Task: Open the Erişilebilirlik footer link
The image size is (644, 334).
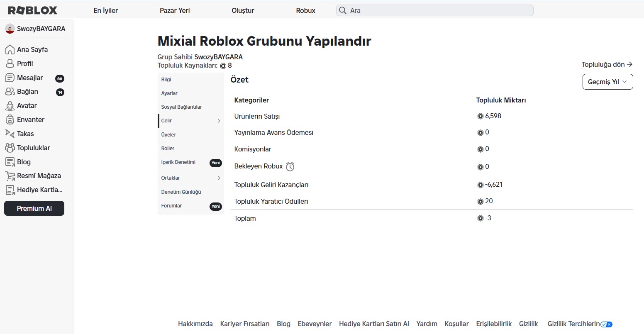Action: coord(494,324)
